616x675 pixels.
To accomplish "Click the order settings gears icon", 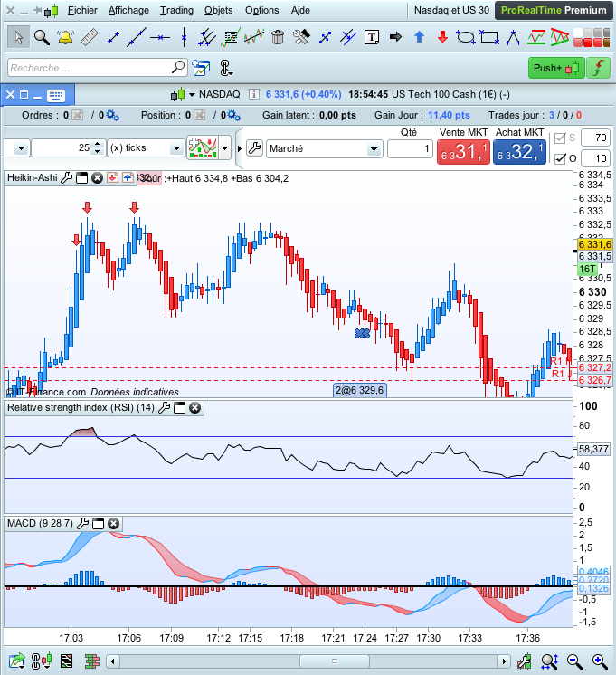I will (113, 116).
